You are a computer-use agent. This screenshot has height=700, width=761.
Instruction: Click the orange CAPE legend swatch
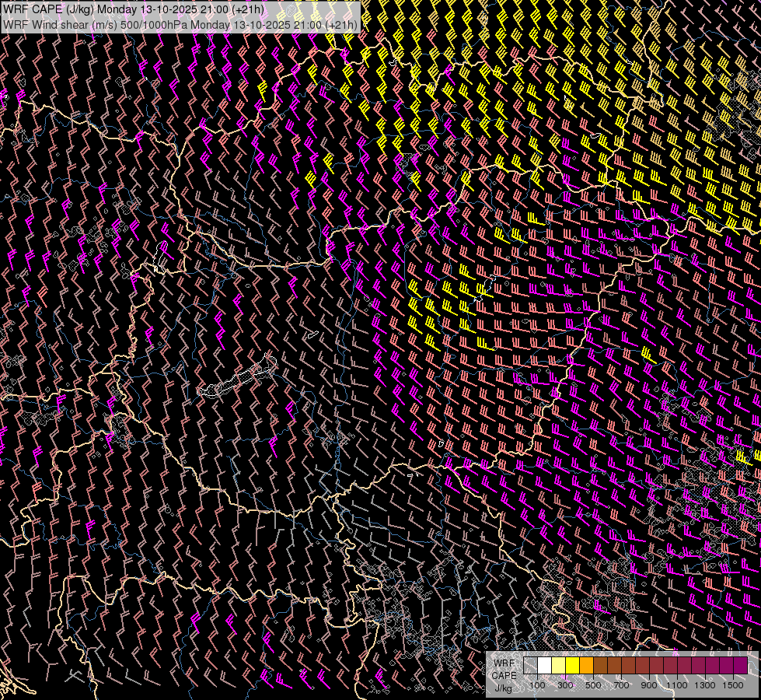[x=586, y=665]
